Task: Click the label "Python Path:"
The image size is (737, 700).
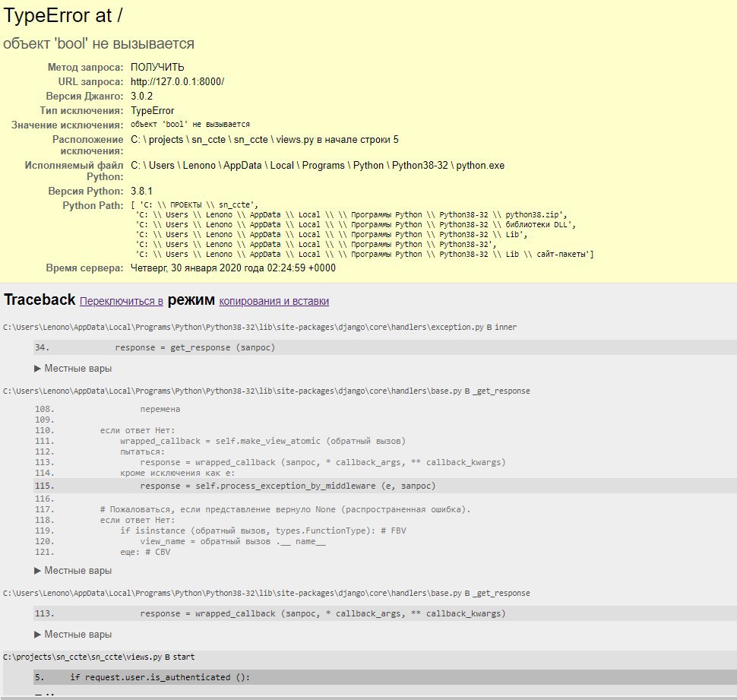Action: pos(93,206)
